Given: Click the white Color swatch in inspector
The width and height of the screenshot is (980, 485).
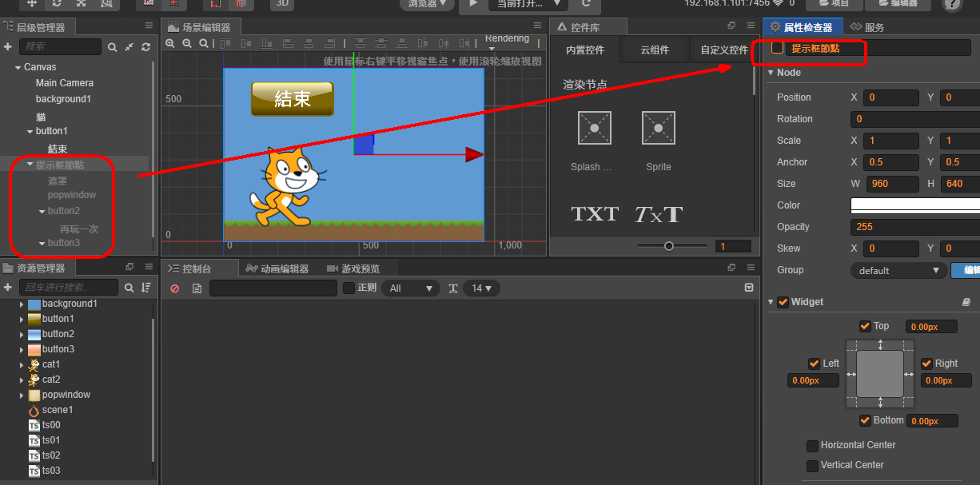Looking at the screenshot, I should [x=915, y=205].
